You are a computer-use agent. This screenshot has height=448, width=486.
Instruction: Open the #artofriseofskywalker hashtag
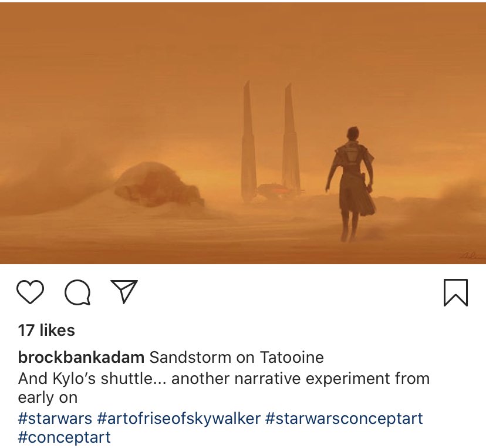[178, 418]
